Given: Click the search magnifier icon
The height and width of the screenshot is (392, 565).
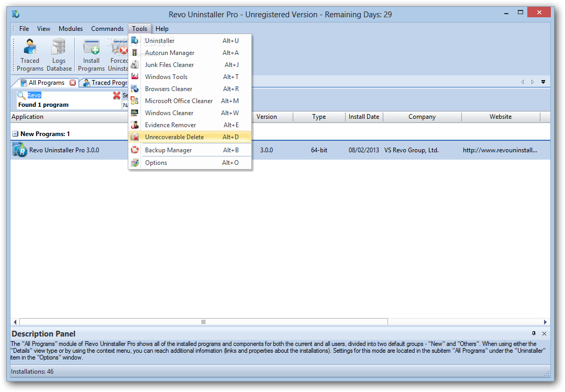Looking at the screenshot, I should (x=21, y=95).
